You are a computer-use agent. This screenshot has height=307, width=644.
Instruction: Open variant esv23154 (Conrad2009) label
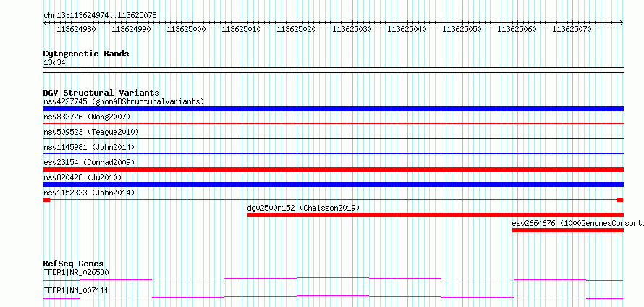click(89, 162)
